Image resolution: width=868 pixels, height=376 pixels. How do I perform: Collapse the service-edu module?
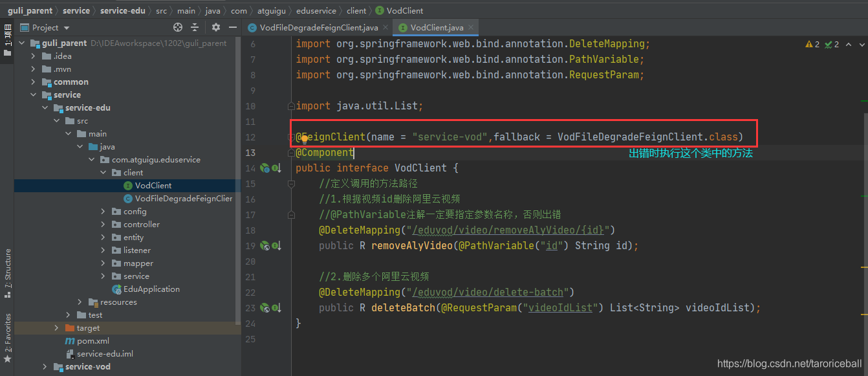click(45, 108)
